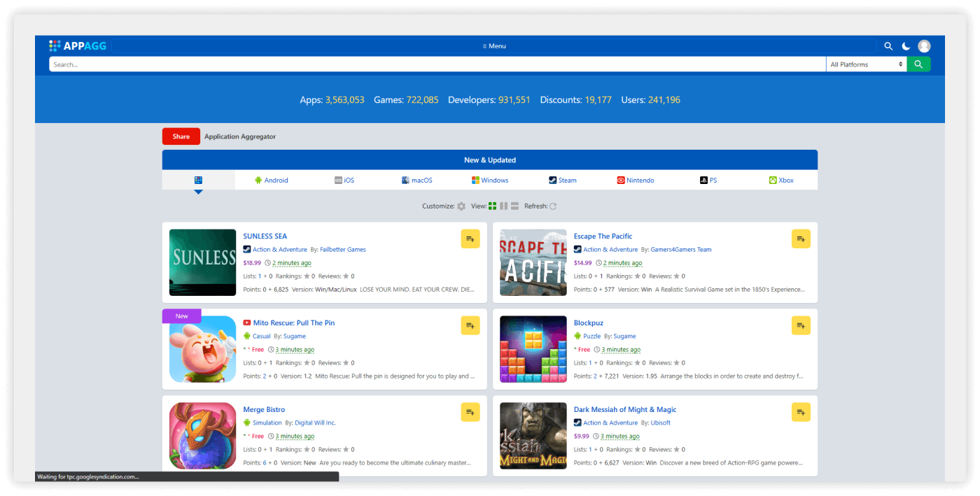Open the SUNLESS SEA title link
Image resolution: width=980 pixels, height=496 pixels.
(x=265, y=236)
